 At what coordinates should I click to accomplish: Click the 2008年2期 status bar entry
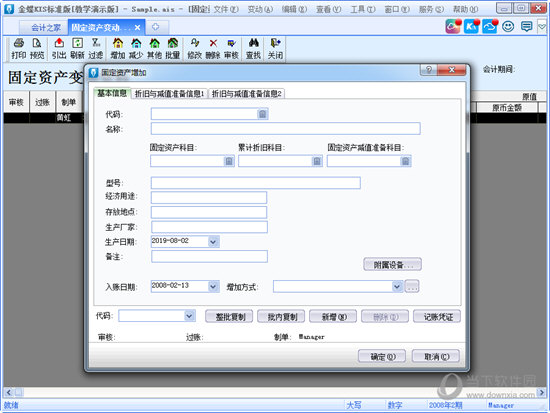coord(445,405)
